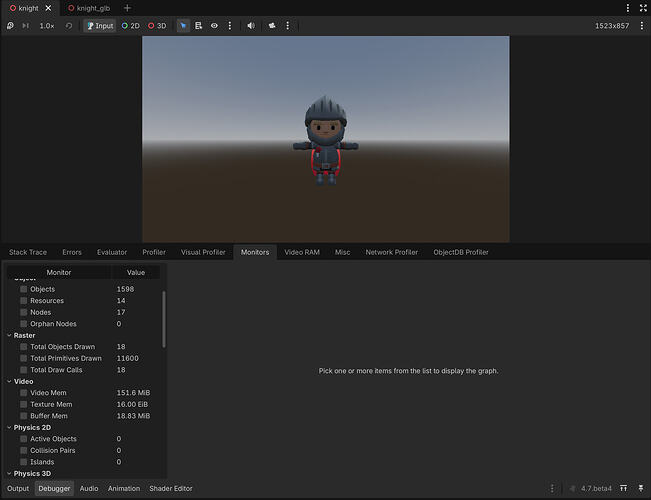Click the camera override icon
The image size is (651, 500).
click(272, 26)
